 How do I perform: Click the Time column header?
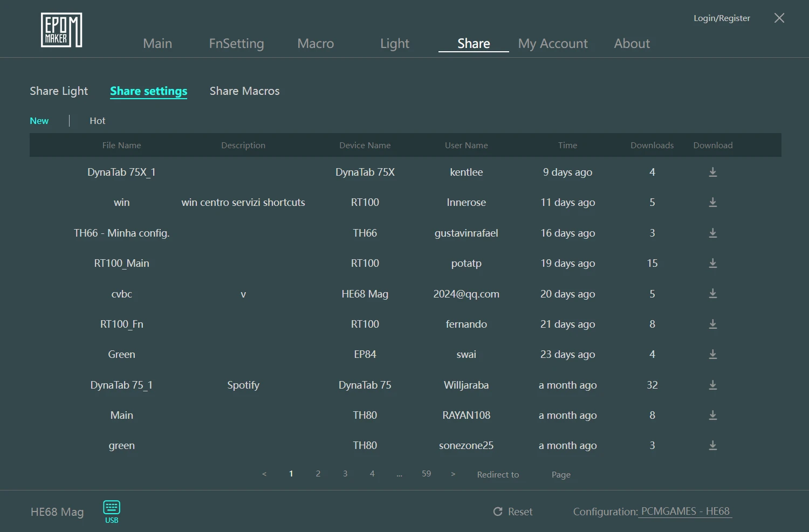pos(568,146)
